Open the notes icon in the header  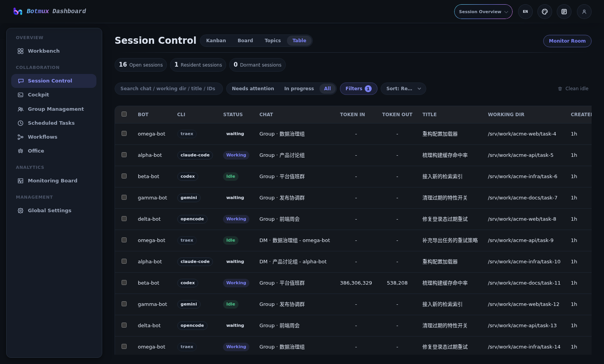click(564, 12)
